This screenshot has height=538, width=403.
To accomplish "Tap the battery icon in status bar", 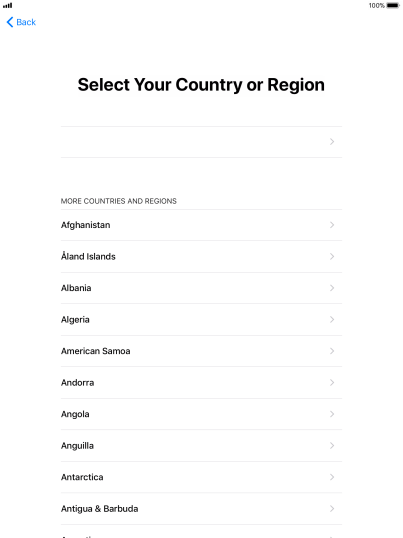I will pos(393,5).
